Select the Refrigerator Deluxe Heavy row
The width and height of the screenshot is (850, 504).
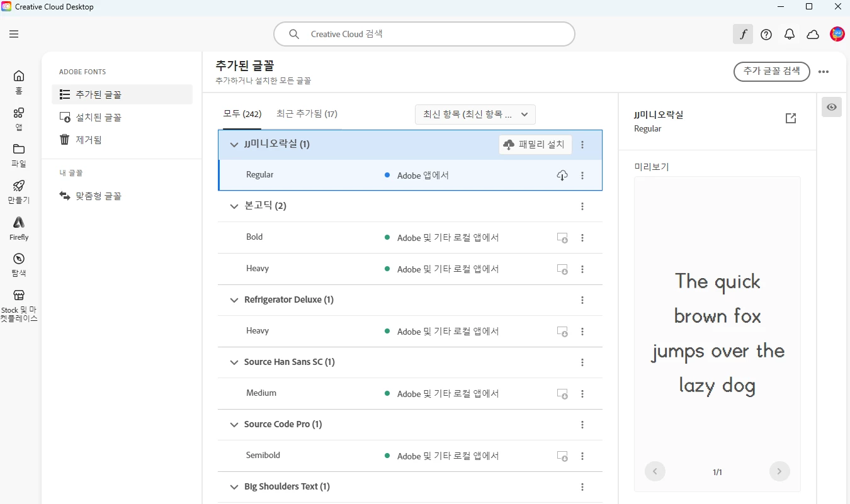[x=410, y=332]
